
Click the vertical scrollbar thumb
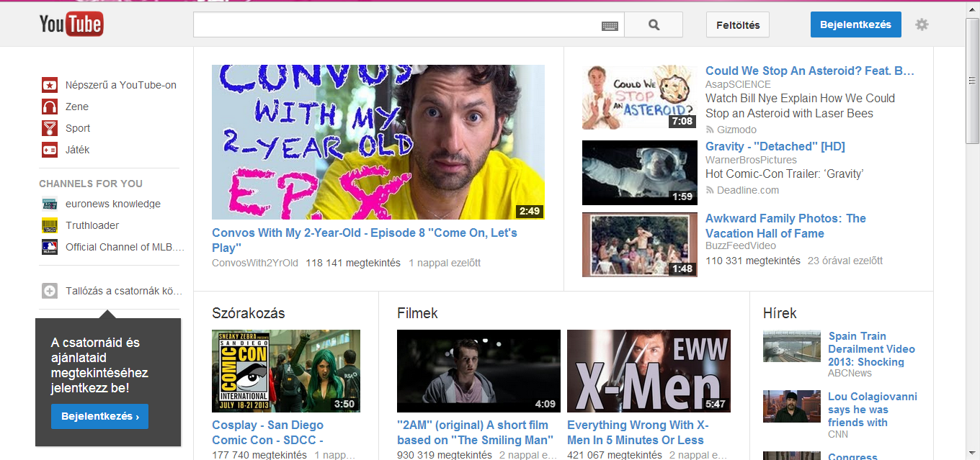tap(973, 80)
